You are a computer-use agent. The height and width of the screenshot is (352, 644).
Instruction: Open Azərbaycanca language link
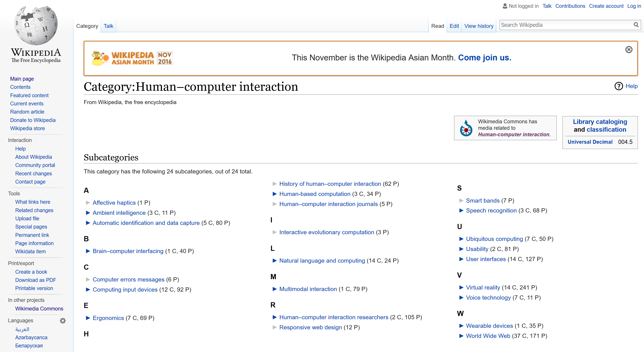point(31,337)
